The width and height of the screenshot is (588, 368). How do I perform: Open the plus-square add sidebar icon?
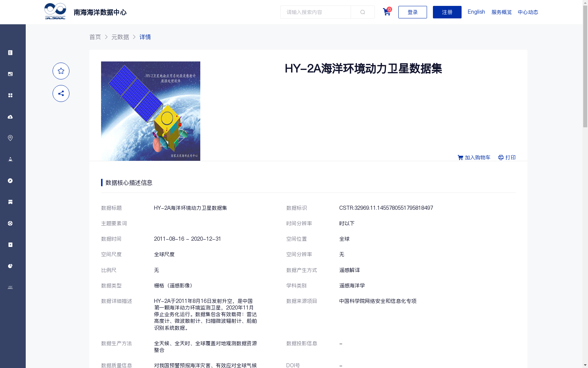tap(10, 245)
